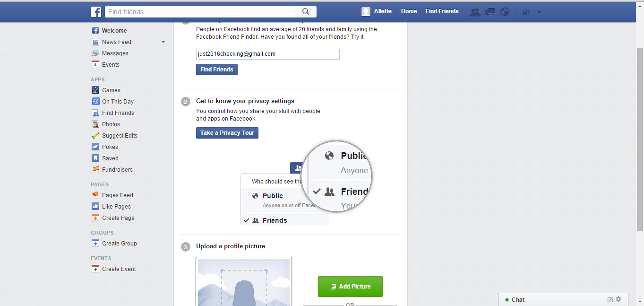644x306 pixels.
Task: Click the search magnifier button
Action: pyautogui.click(x=306, y=12)
